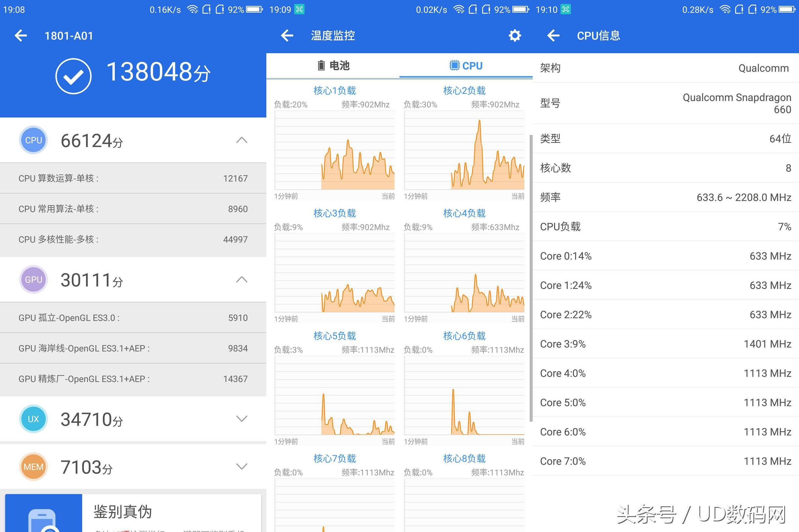Tap back arrow beside CPU信息 title
The image size is (799, 532).
pyautogui.click(x=553, y=36)
